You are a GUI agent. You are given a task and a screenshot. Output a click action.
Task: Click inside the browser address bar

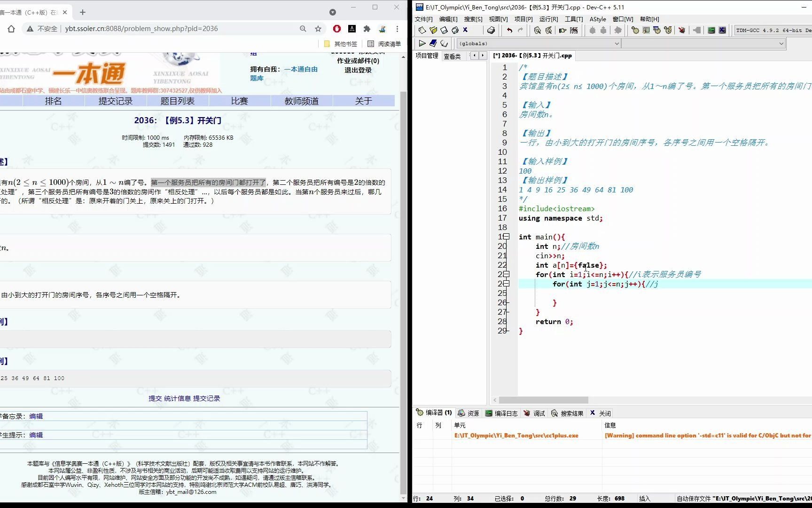141,29
